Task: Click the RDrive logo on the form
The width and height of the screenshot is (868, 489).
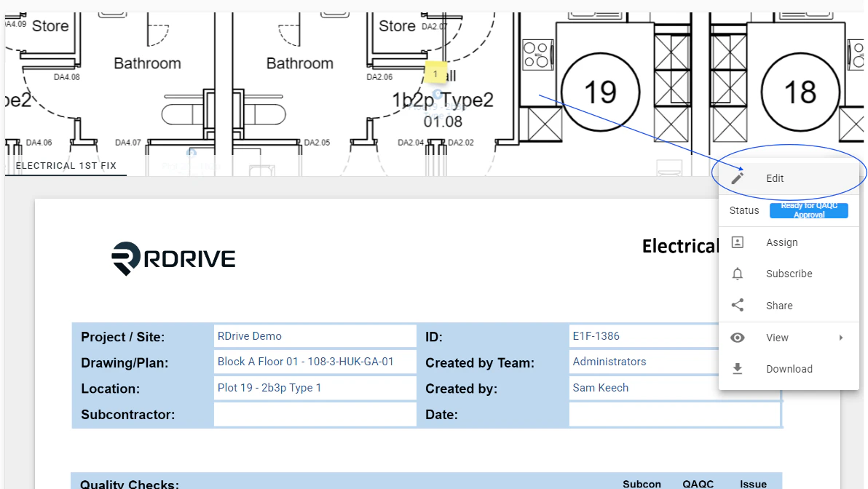Action: [x=173, y=258]
